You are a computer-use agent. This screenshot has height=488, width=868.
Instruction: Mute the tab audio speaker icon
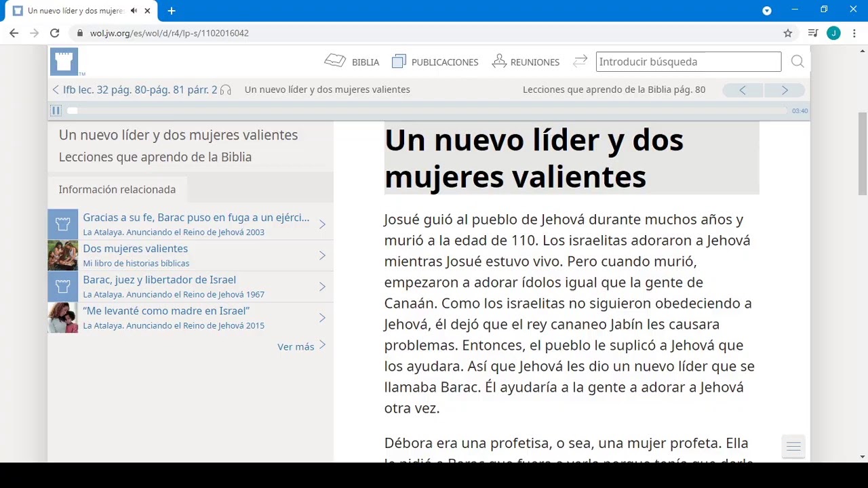pyautogui.click(x=134, y=11)
